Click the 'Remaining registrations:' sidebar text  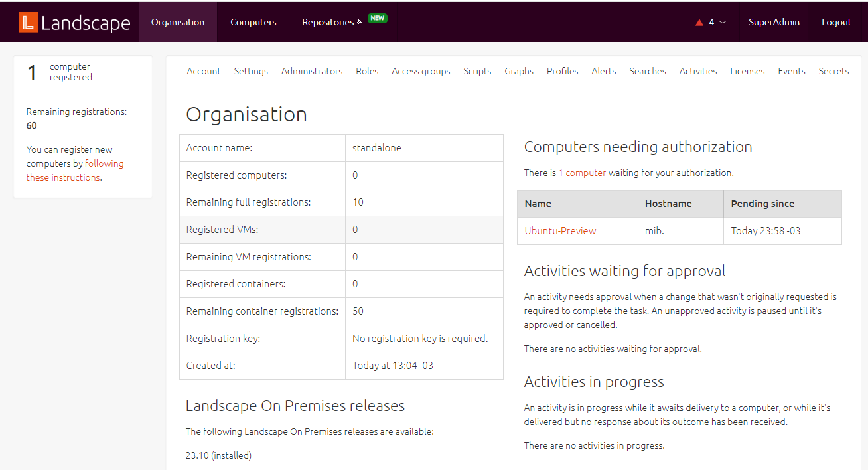(x=76, y=112)
